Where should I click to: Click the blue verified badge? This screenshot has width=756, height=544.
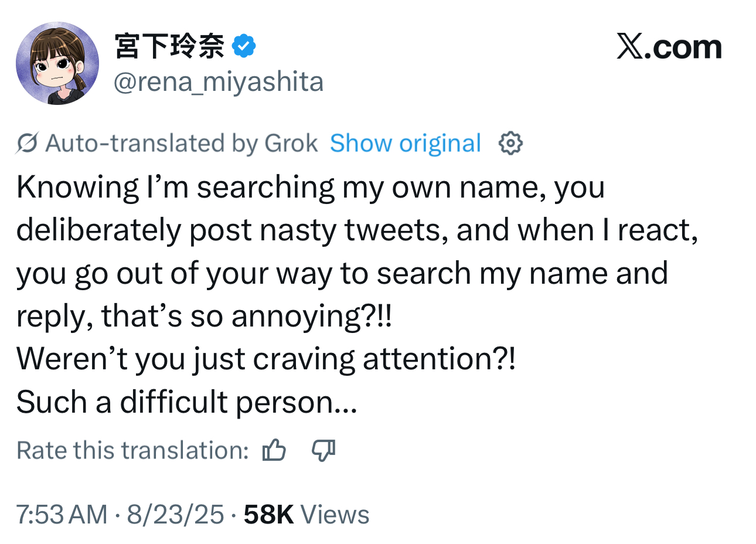244,46
